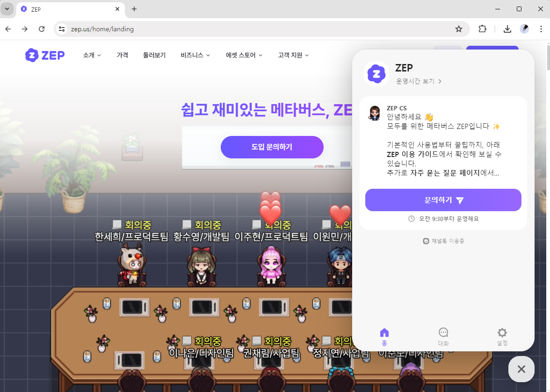Select the ZEP browser tab
The height and width of the screenshot is (392, 550).
pyautogui.click(x=70, y=9)
